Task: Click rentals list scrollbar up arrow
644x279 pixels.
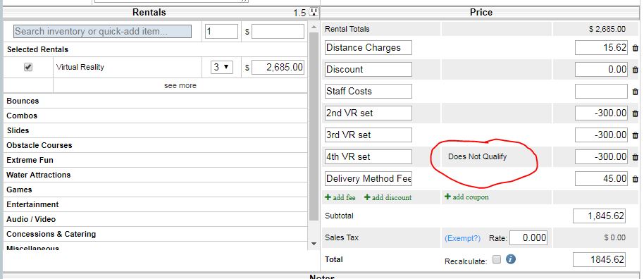Action: [314, 27]
